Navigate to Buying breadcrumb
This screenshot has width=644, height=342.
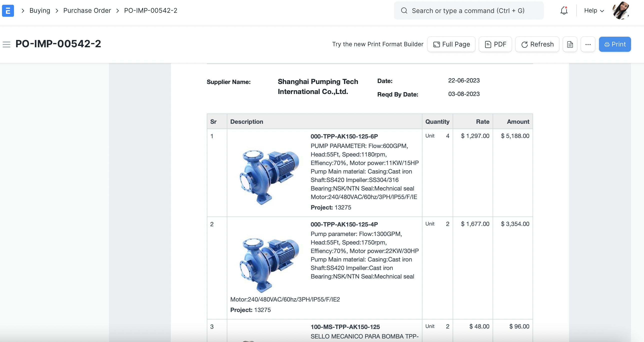(x=40, y=10)
